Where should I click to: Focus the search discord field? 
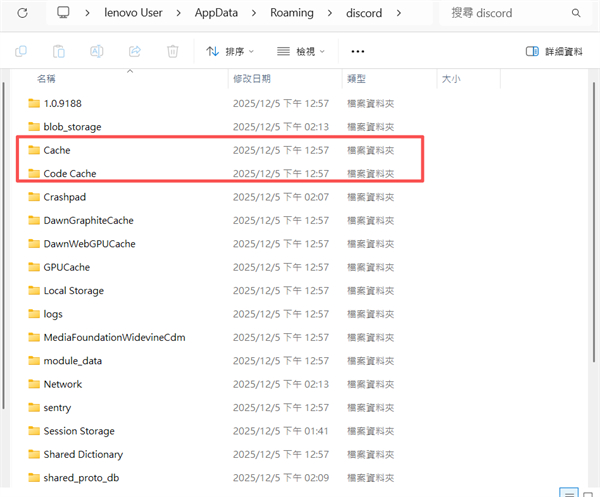click(x=515, y=13)
